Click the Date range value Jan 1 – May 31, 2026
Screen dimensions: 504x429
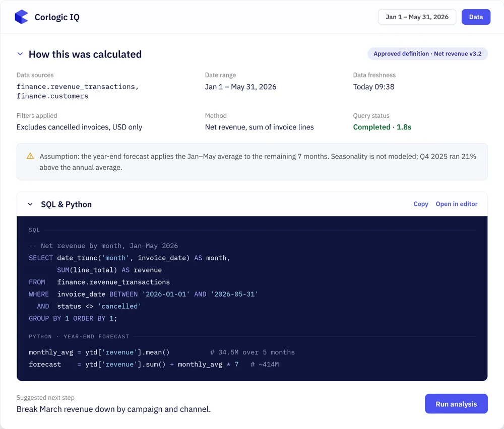tap(240, 87)
